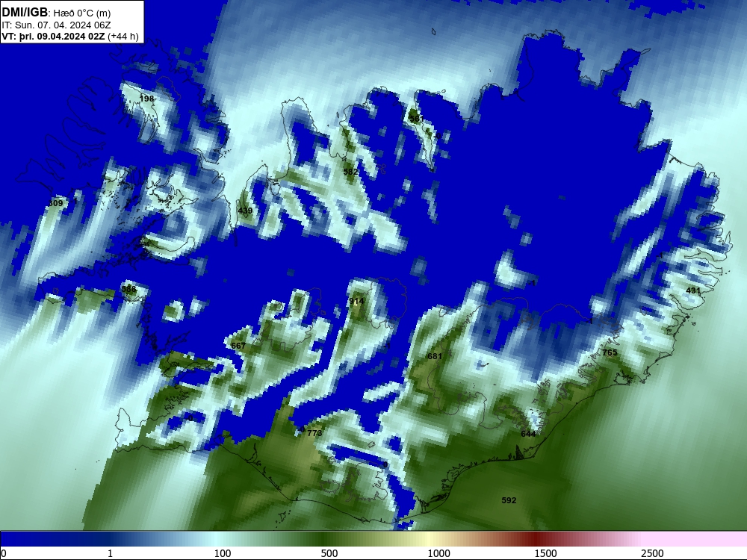Click the map value 198

146,99
